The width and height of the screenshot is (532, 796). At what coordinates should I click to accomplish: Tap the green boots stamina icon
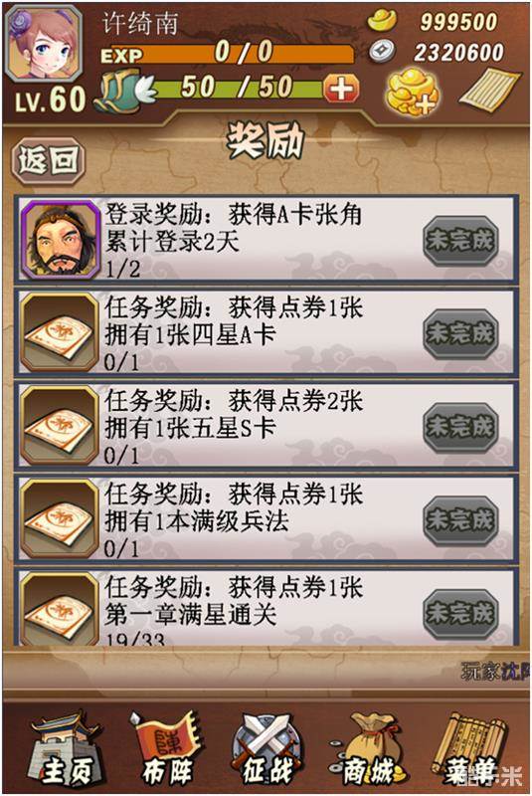coord(123,91)
